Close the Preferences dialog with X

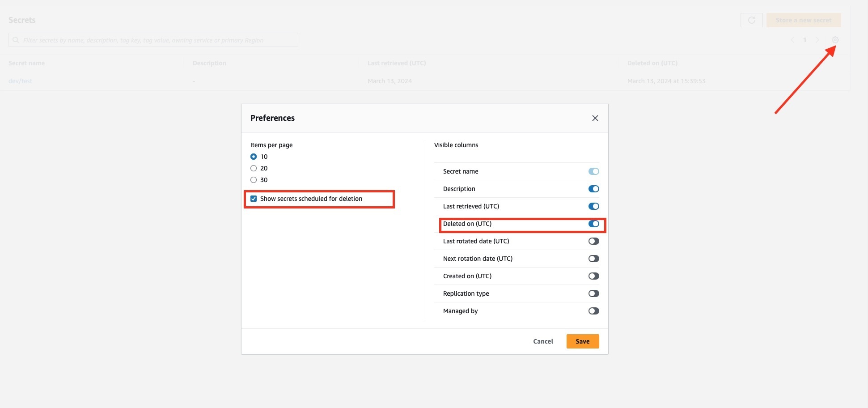[x=595, y=118]
